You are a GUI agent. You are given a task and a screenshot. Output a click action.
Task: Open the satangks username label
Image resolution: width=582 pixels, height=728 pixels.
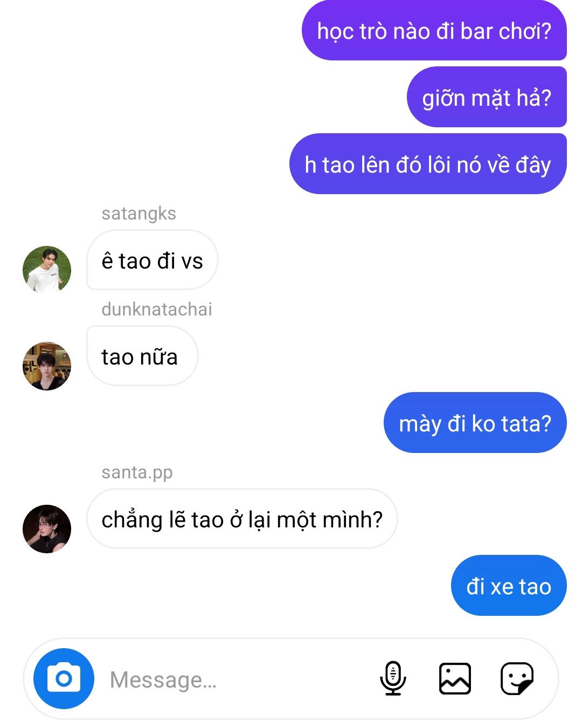point(138,214)
